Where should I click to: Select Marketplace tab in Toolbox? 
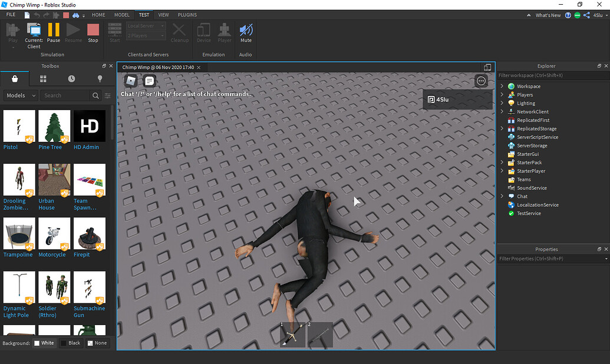pos(15,79)
